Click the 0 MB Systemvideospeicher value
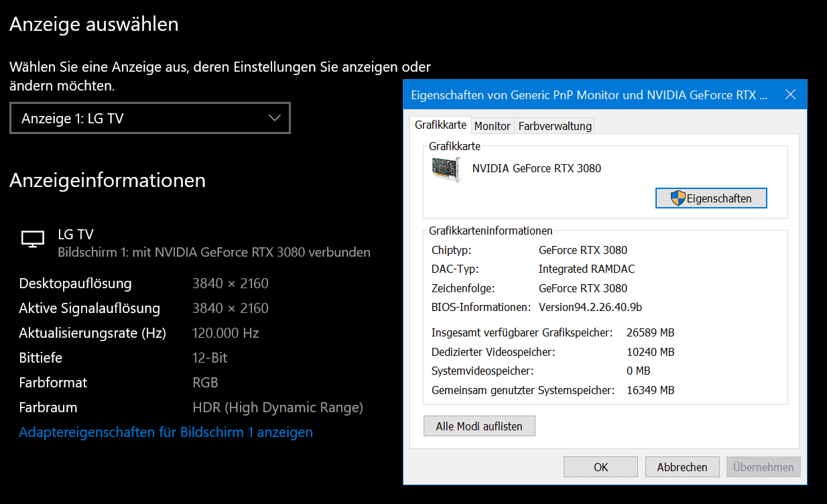 click(x=638, y=371)
